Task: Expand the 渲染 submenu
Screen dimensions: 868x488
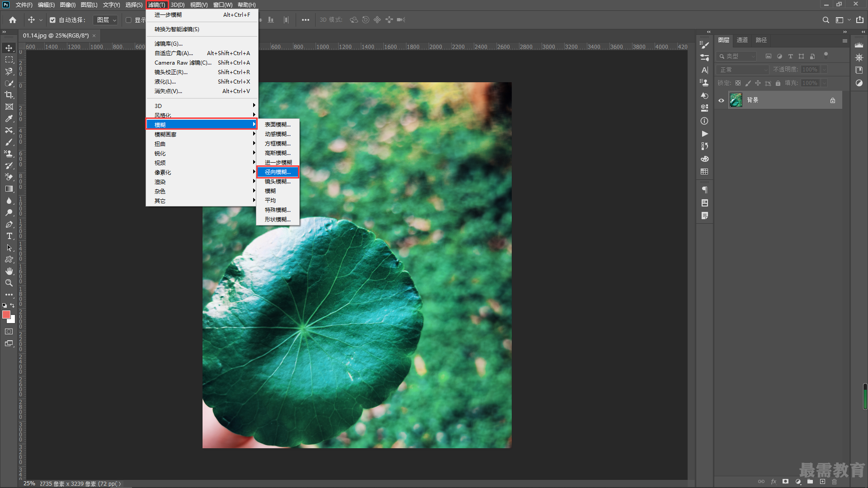Action: coord(202,182)
